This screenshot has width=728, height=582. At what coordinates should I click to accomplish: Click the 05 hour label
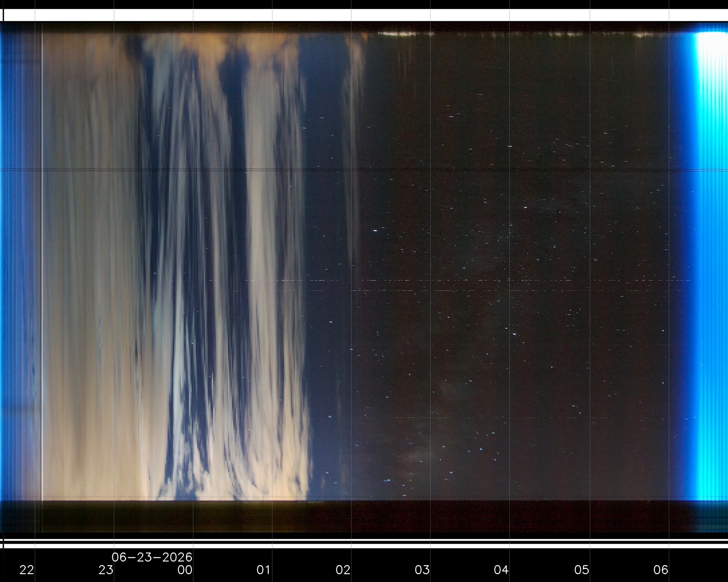tap(582, 570)
